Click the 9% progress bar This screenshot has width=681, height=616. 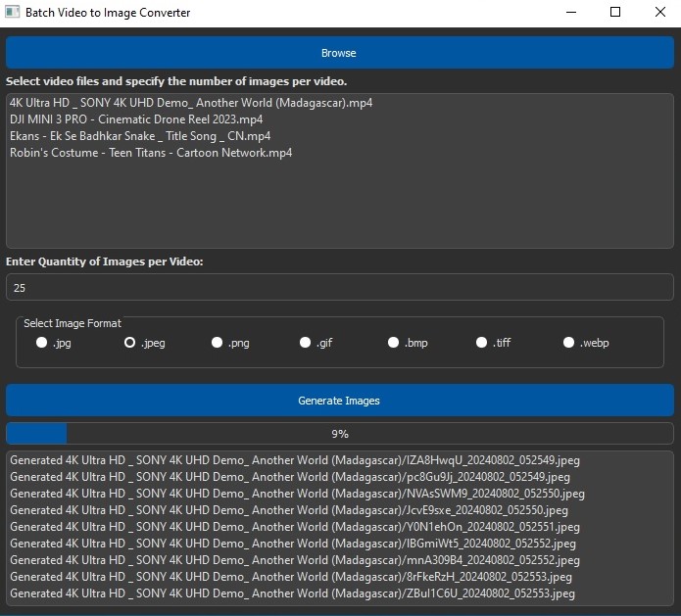pos(339,434)
